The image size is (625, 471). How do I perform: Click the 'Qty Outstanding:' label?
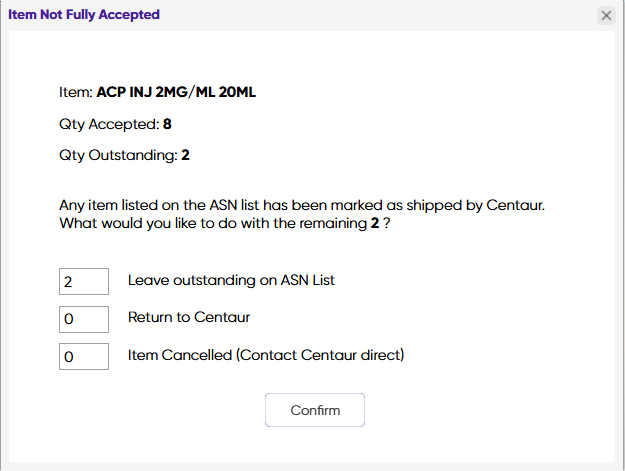pyautogui.click(x=118, y=155)
